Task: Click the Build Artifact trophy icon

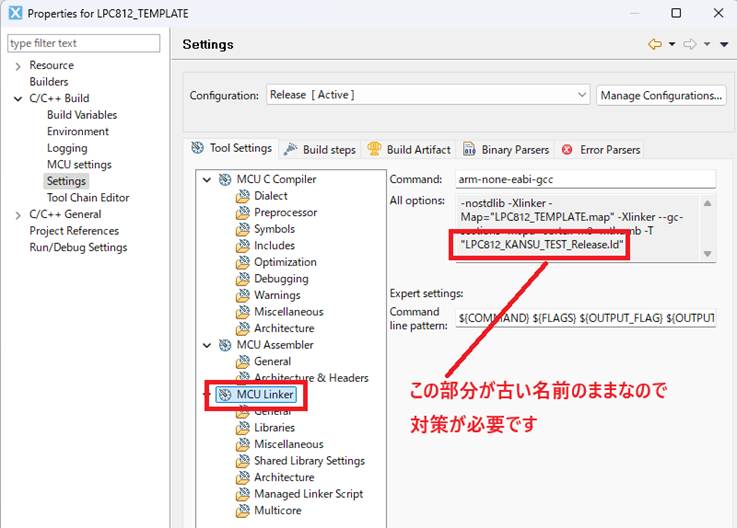Action: pyautogui.click(x=374, y=149)
